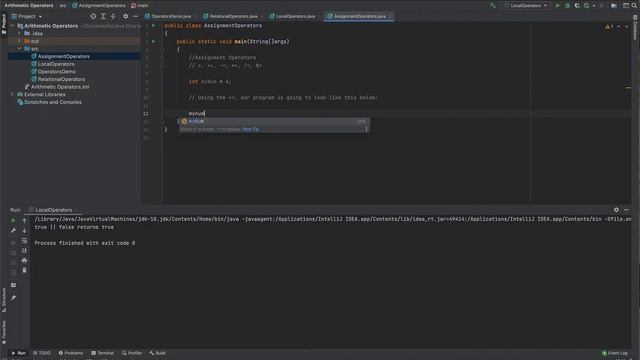Open the TODO tool window tab
640x360 pixels.
tap(42, 353)
